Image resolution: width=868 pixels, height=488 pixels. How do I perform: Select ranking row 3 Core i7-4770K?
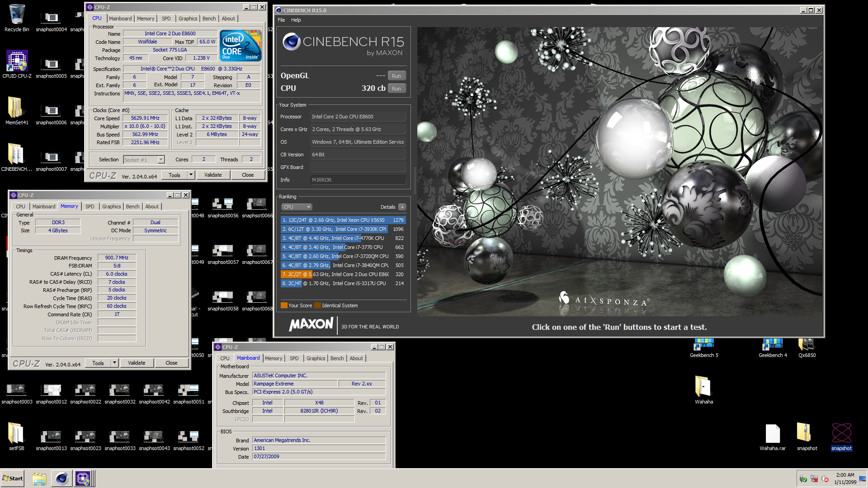(x=343, y=238)
